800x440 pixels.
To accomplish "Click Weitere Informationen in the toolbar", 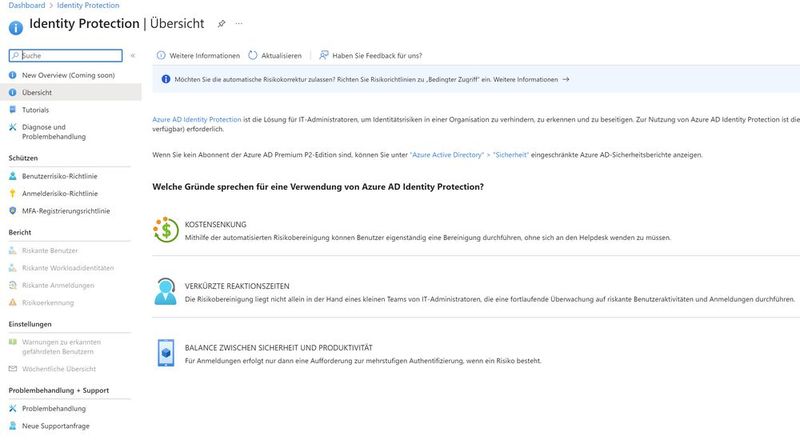I will click(x=198, y=56).
